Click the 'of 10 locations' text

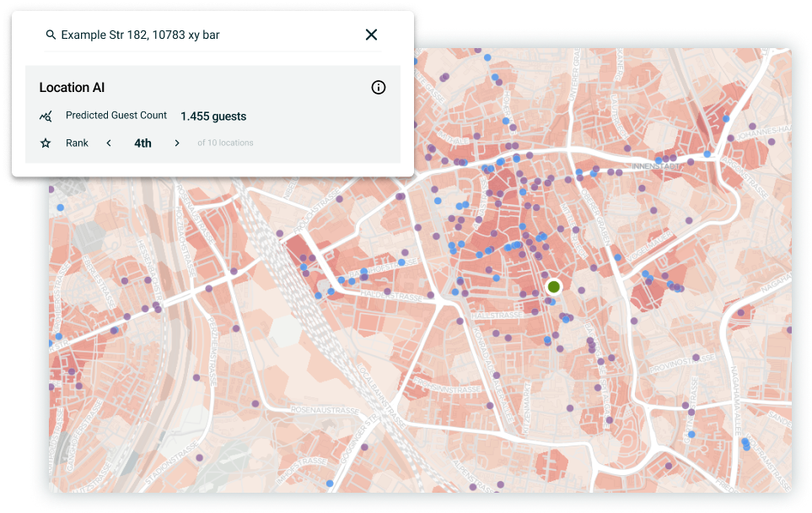coord(225,143)
